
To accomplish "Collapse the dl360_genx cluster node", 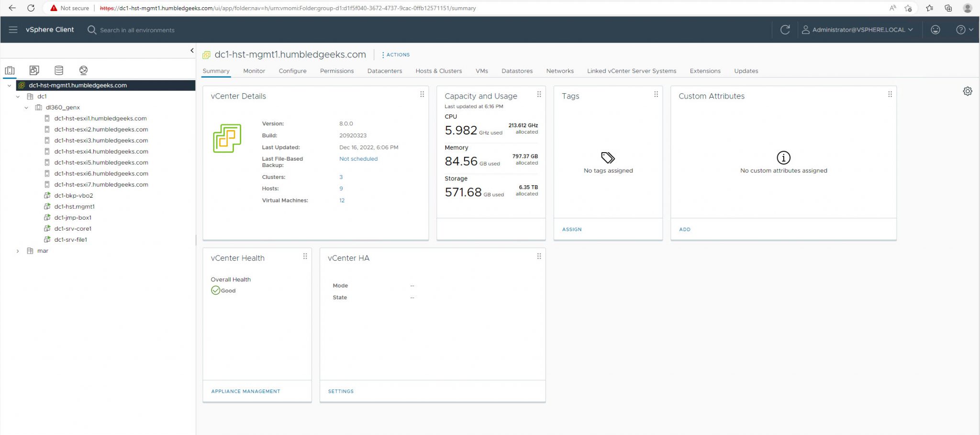I will (x=26, y=107).
